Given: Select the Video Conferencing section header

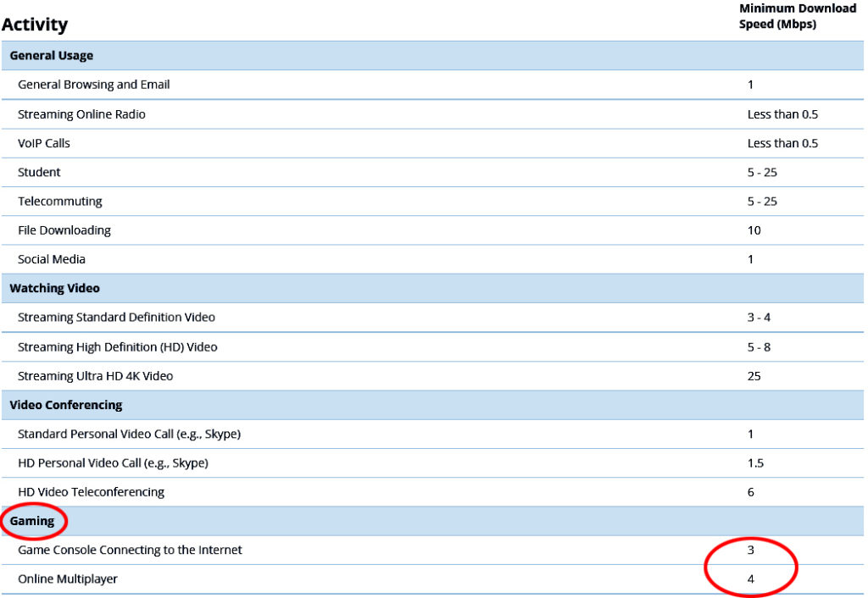Looking at the screenshot, I should click(x=66, y=405).
